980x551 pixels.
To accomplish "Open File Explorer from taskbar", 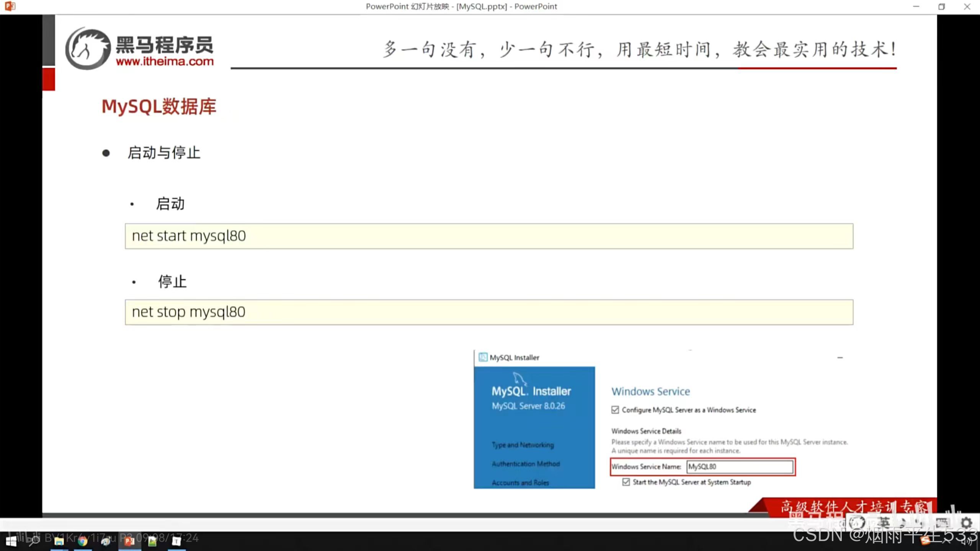I will click(x=59, y=541).
